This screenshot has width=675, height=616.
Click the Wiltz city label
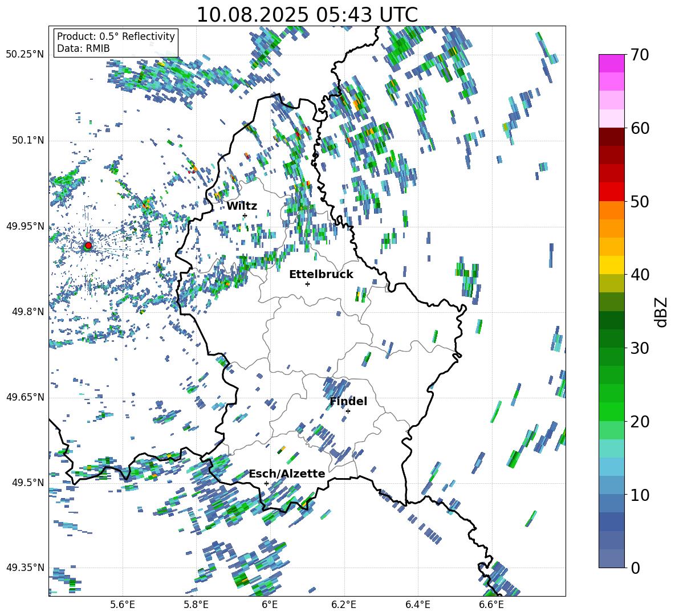tap(242, 206)
